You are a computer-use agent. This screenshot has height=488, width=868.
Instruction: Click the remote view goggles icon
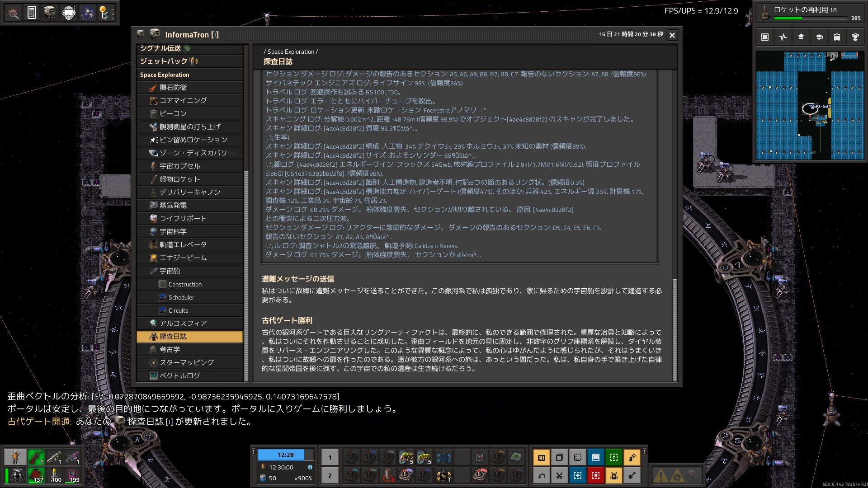[69, 13]
